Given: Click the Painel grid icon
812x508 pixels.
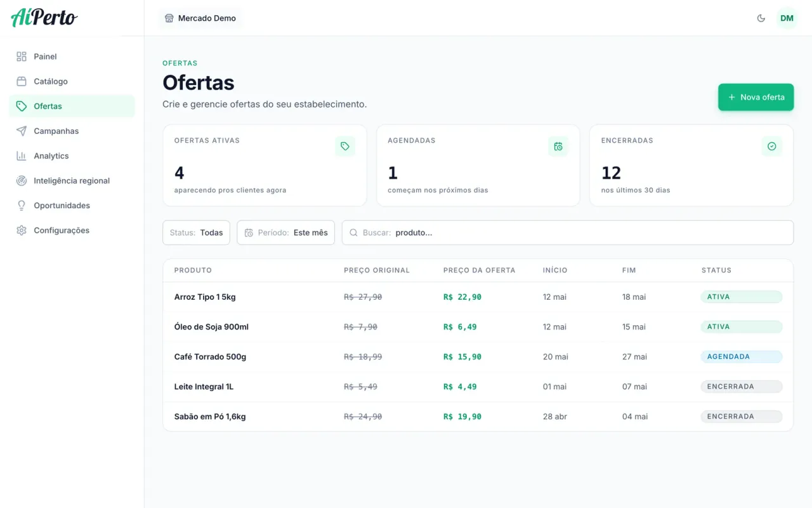Looking at the screenshot, I should (22, 57).
